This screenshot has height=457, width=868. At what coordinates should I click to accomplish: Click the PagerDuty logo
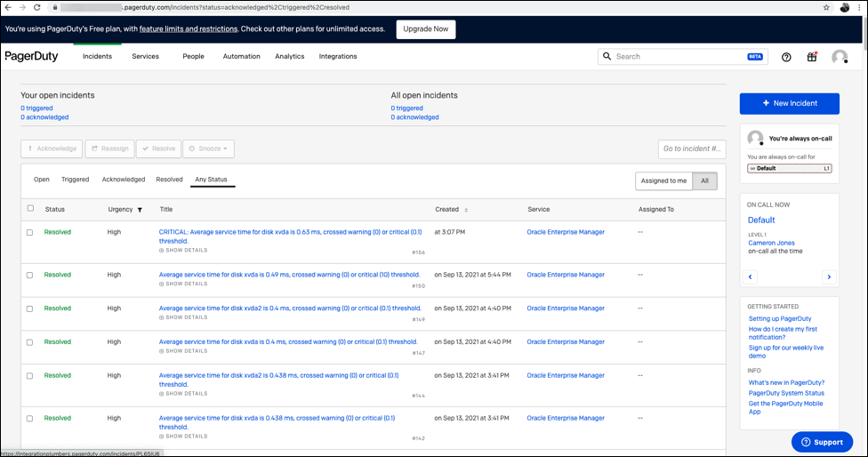click(31, 56)
